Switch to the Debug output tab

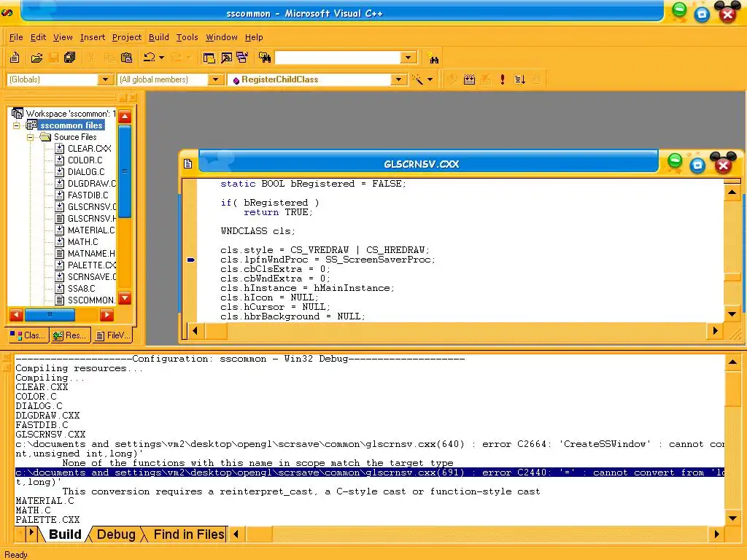[x=116, y=534]
